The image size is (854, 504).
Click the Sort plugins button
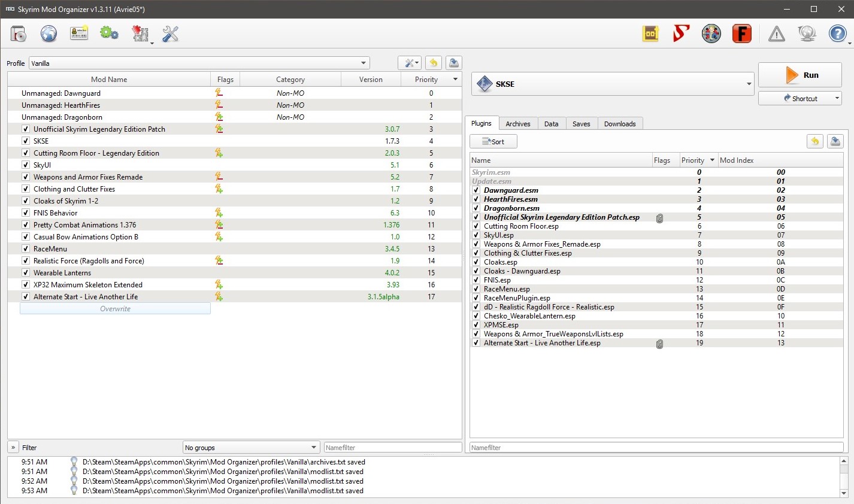click(493, 142)
